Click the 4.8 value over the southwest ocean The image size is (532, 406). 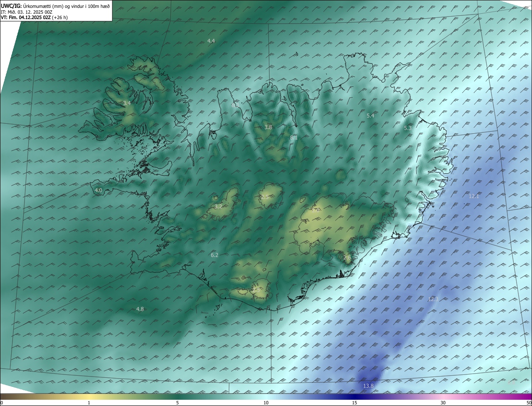140,309
